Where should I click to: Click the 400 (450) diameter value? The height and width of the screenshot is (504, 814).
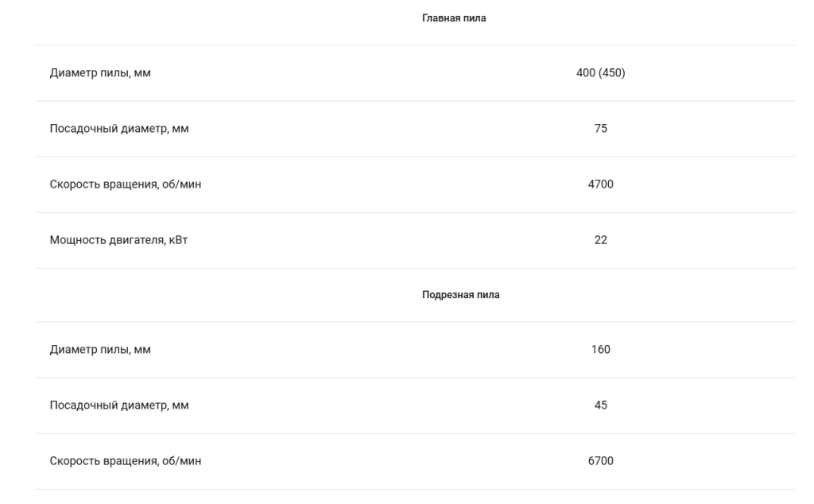pyautogui.click(x=601, y=73)
